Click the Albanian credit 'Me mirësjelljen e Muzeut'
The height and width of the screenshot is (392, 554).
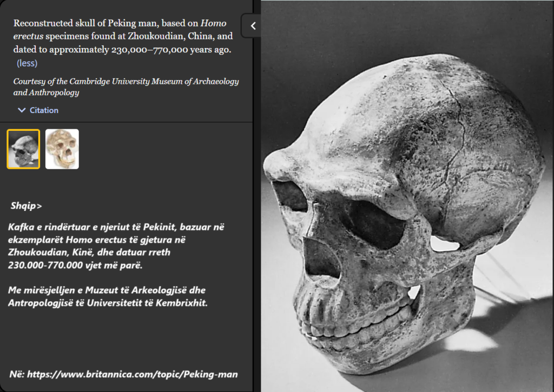tap(108, 296)
